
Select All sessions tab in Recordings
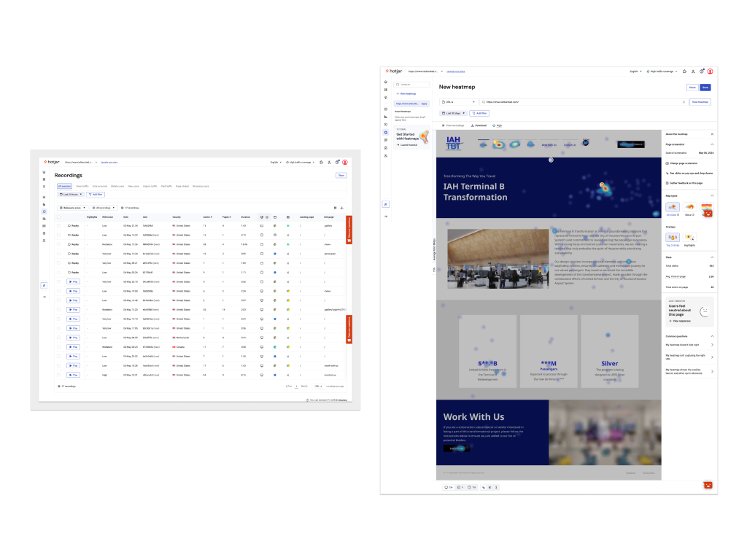click(64, 186)
